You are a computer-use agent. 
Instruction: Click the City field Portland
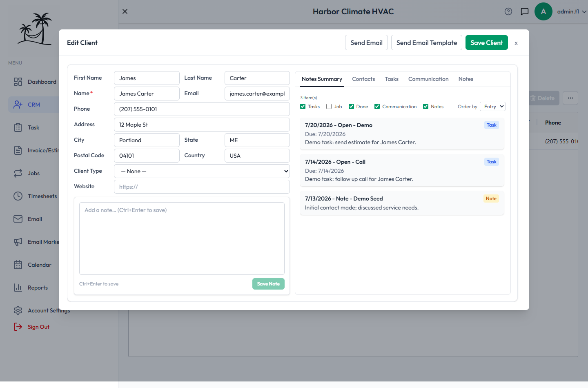[147, 140]
